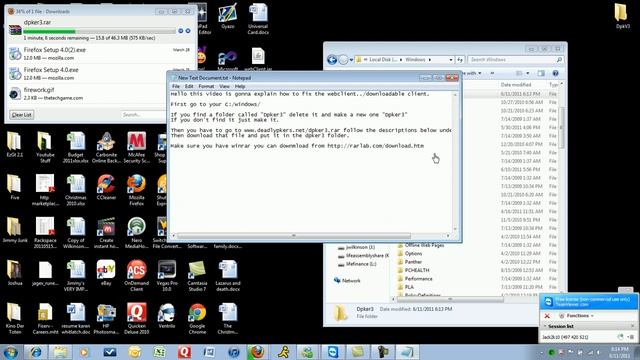Open the Ventrilo desktop shortcut
The width and height of the screenshot is (640, 360).
pos(167,316)
